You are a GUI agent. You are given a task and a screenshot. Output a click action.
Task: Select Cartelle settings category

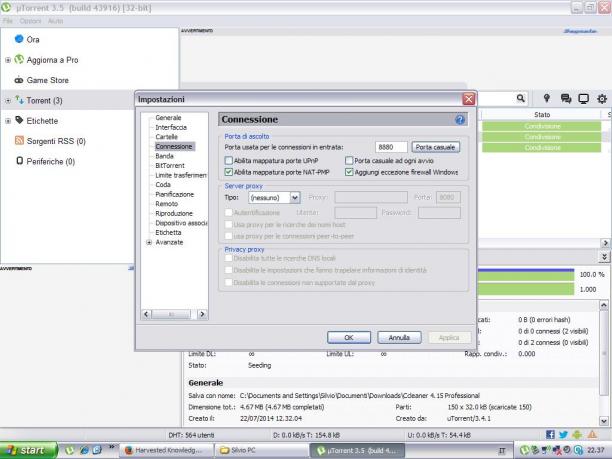[166, 137]
